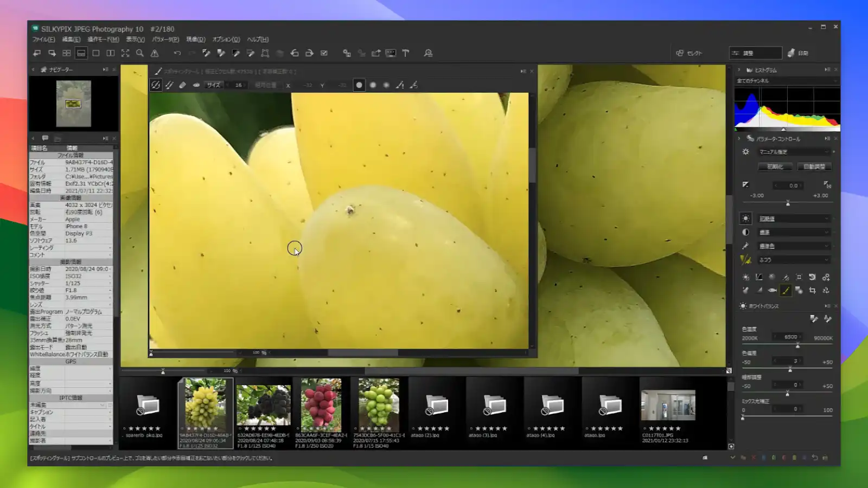Click the 自動調整 button

point(814,167)
